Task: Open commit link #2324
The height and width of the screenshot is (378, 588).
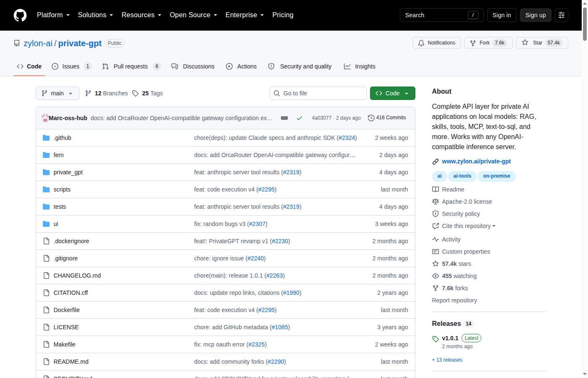Action: pyautogui.click(x=347, y=138)
